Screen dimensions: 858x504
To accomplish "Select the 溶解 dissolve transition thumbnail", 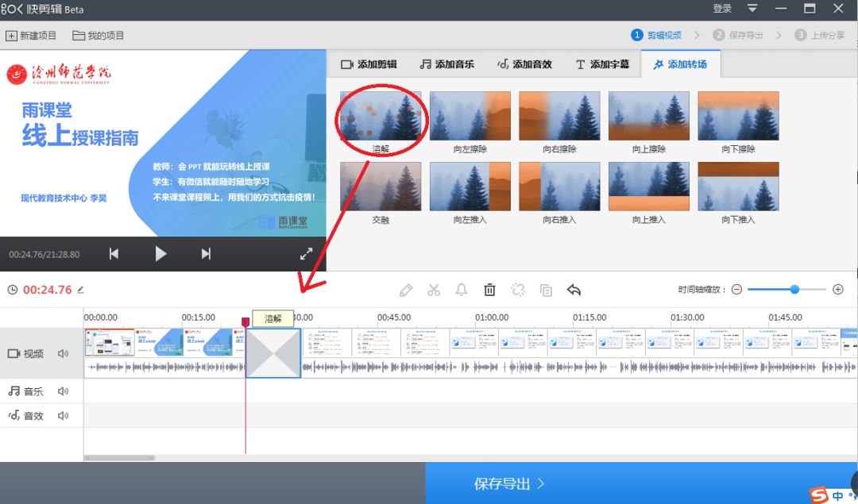I will click(381, 116).
